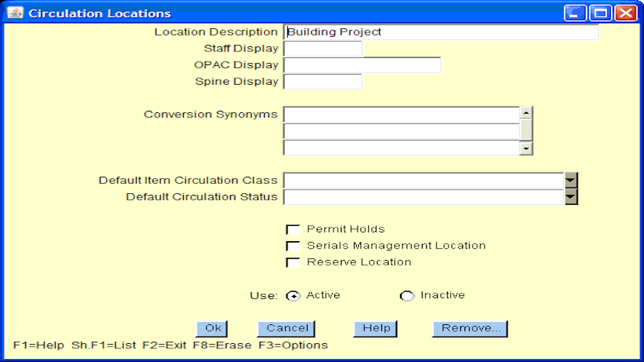Open Default Item Circulation Class dropdown

point(571,180)
